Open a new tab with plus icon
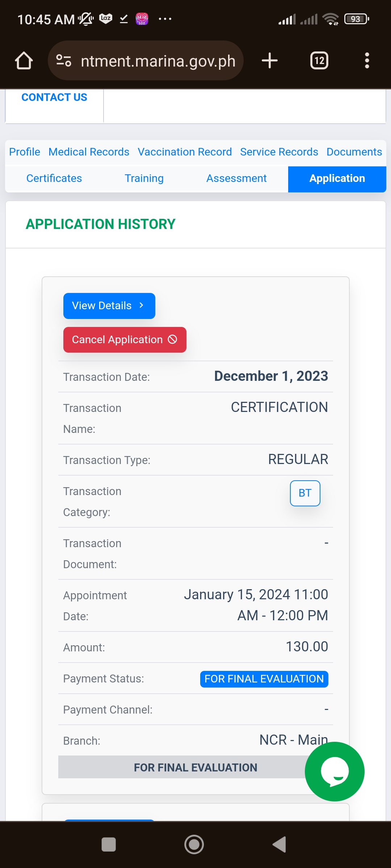Screen dimensions: 391x868 click(x=270, y=60)
